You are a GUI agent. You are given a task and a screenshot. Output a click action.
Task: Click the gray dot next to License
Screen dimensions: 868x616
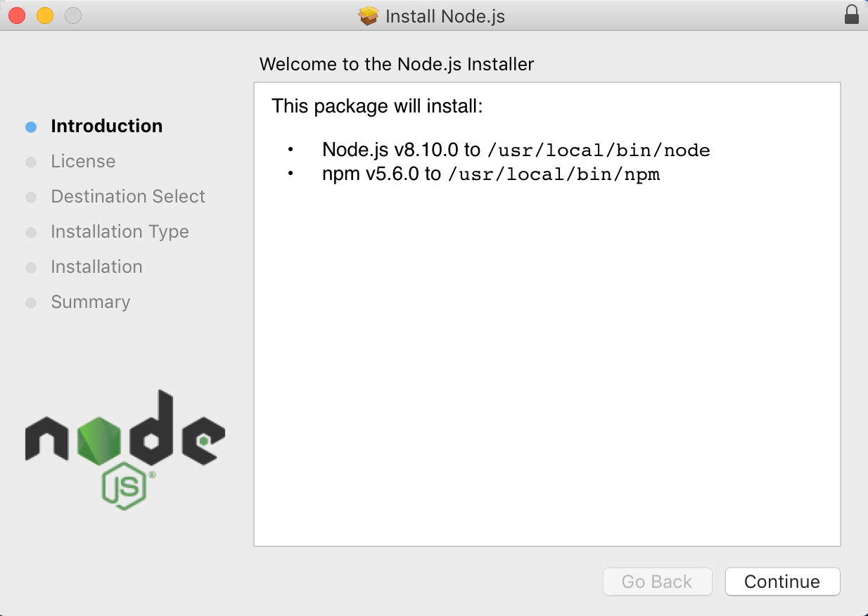tap(31, 161)
